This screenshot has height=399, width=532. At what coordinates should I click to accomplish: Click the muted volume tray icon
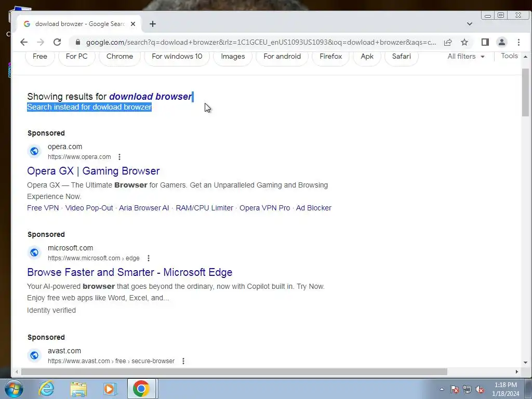tap(480, 389)
